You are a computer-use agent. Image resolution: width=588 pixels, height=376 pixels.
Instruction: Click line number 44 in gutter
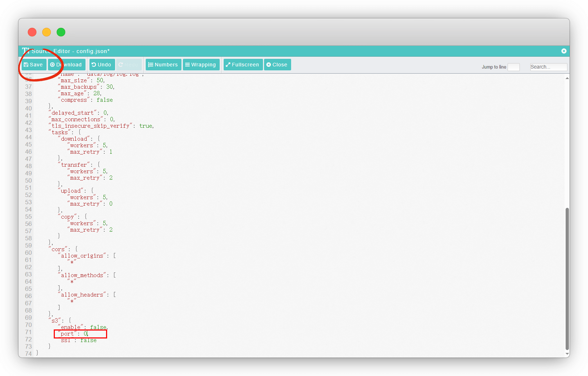pos(28,137)
